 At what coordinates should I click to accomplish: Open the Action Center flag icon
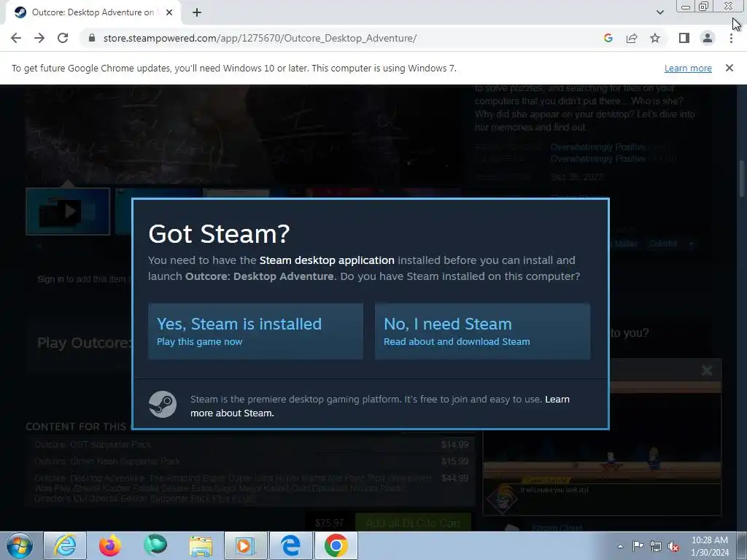point(638,546)
